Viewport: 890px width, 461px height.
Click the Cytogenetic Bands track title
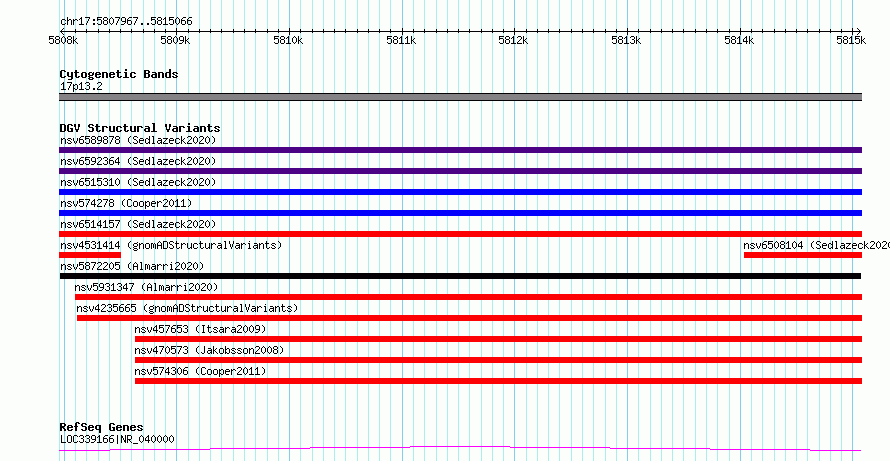point(119,74)
